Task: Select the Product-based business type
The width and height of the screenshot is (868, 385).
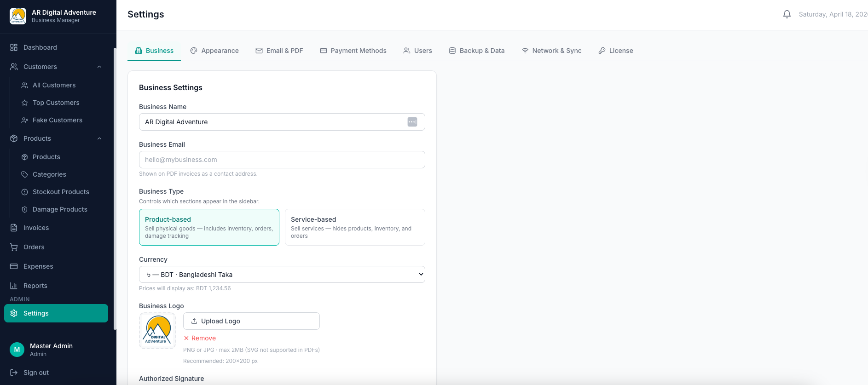Action: [x=209, y=227]
